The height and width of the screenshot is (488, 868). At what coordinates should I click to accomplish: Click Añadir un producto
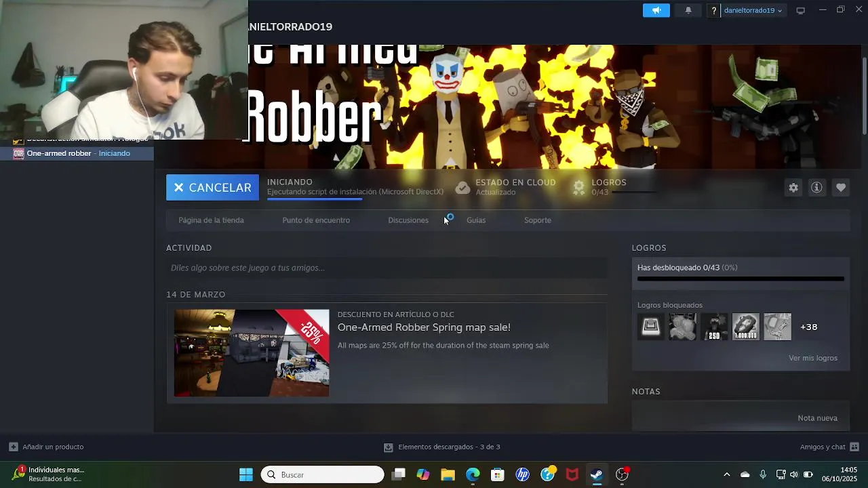53,447
